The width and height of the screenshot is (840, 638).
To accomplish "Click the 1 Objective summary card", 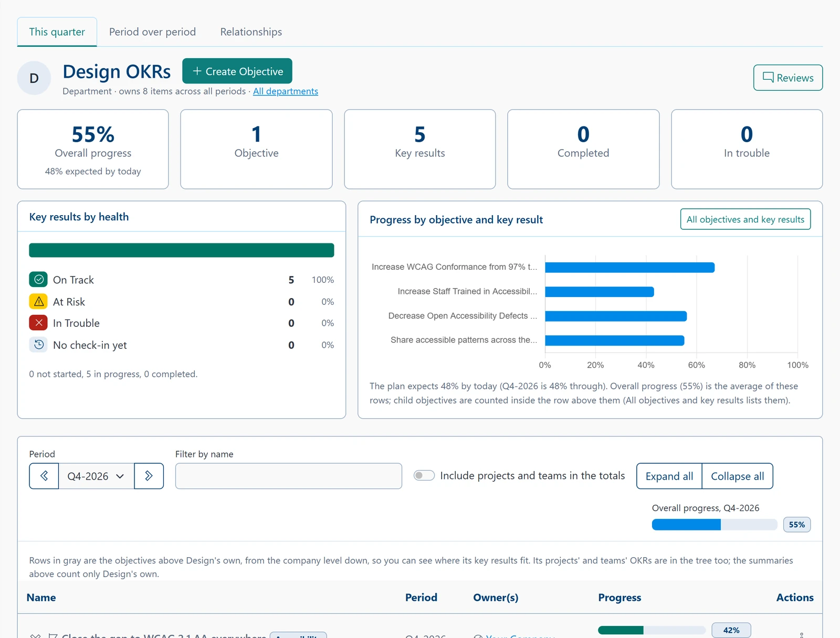I will point(256,149).
